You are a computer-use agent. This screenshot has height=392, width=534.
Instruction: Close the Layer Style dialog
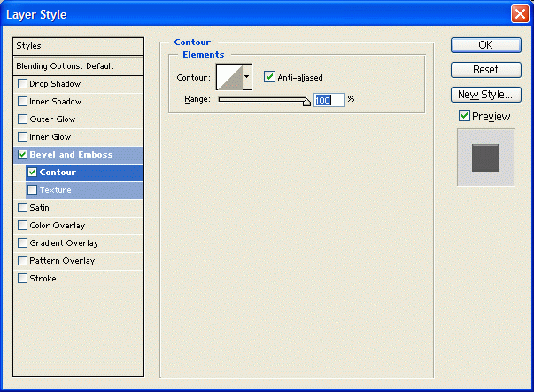tap(519, 14)
